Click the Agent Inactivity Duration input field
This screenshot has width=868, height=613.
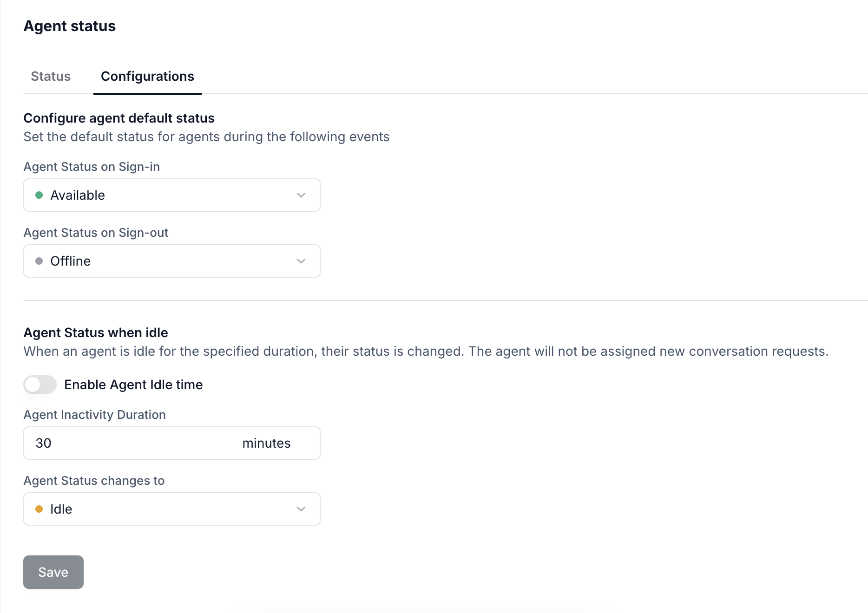(172, 443)
